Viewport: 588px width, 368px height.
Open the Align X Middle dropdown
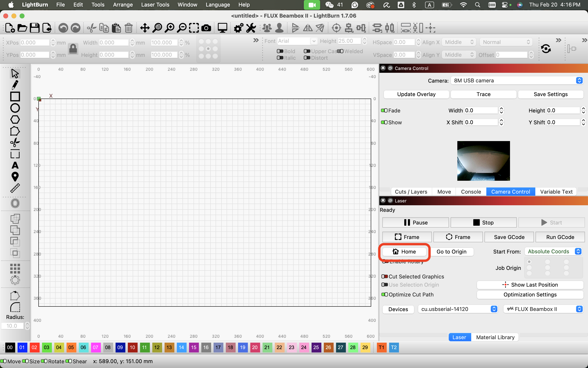(459, 42)
